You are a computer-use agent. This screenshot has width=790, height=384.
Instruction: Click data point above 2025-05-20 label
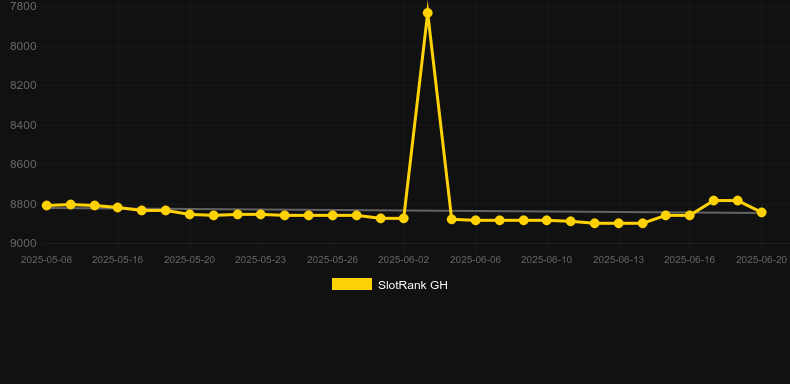click(x=190, y=214)
